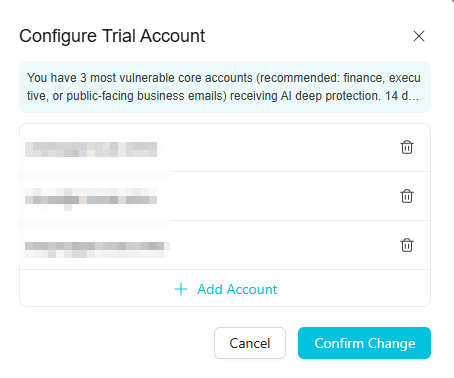The width and height of the screenshot is (454, 378).
Task: Remove the second account using its trash icon
Action: (407, 196)
